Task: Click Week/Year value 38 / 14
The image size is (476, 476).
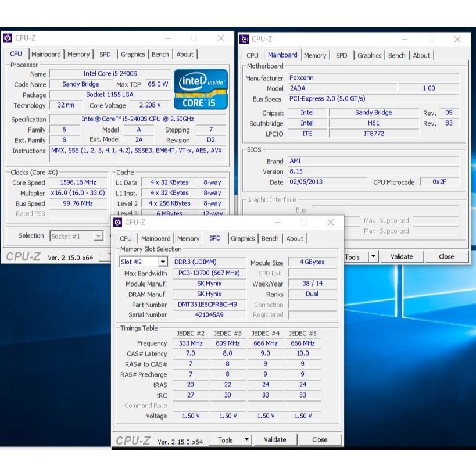Action: tap(312, 284)
